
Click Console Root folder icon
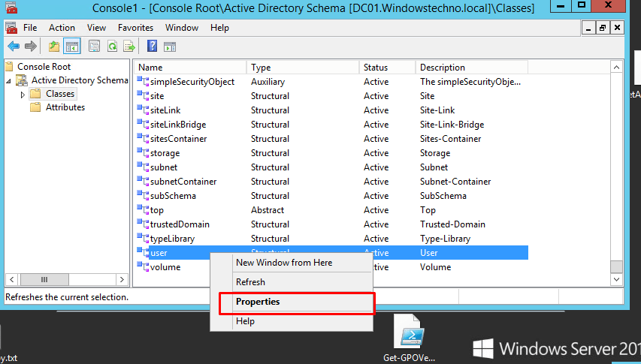(x=10, y=67)
